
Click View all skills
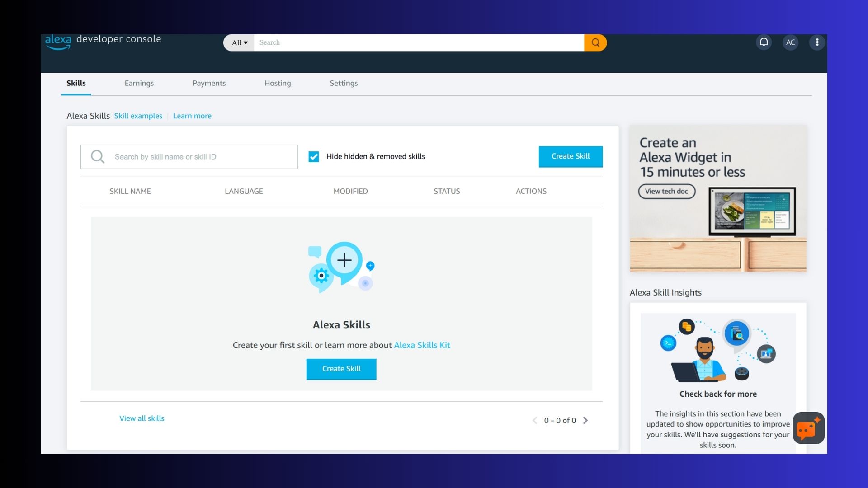point(142,418)
